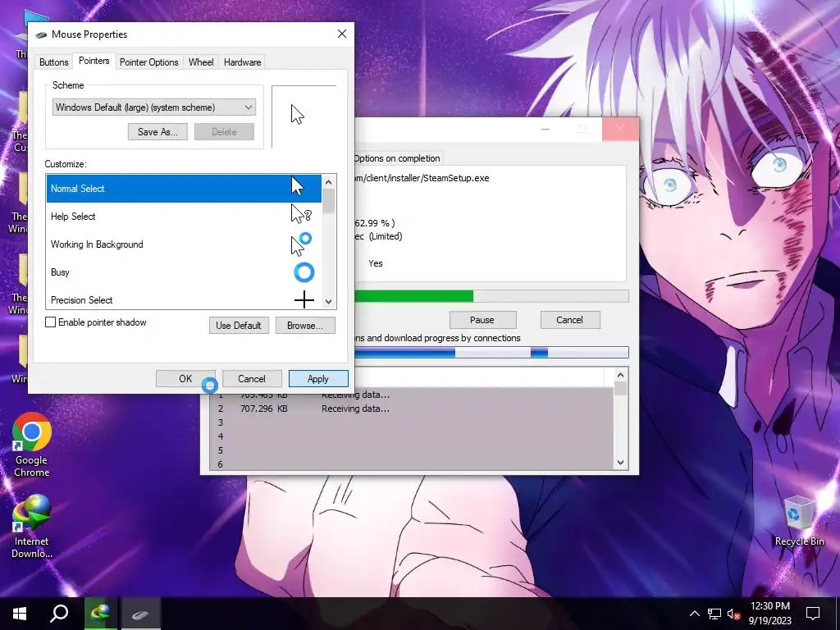
Task: Select the Normal Select arrow icon
Action: (x=297, y=186)
